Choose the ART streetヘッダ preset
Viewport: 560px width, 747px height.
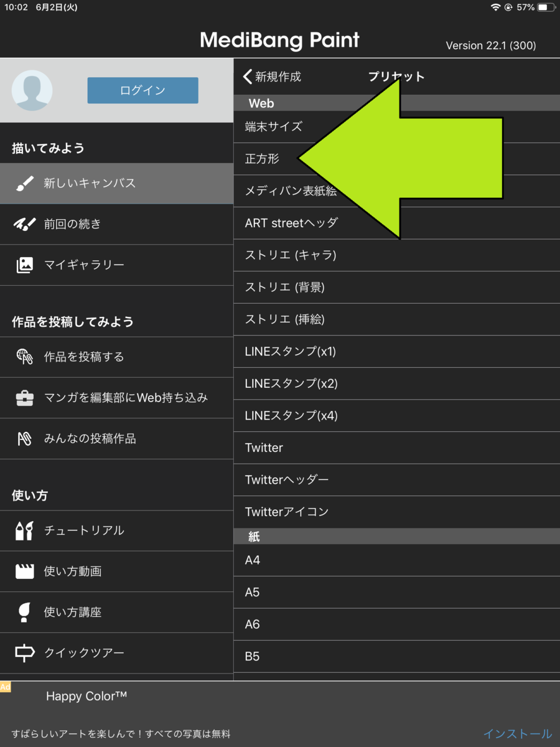click(x=397, y=223)
